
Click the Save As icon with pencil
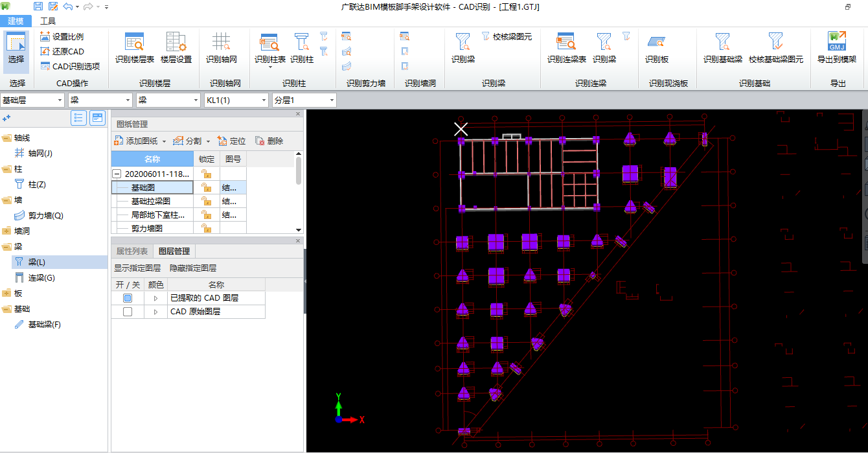click(52, 6)
